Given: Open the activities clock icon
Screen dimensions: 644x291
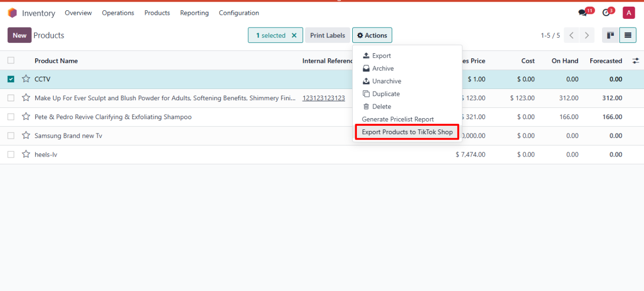Looking at the screenshot, I should tap(606, 13).
